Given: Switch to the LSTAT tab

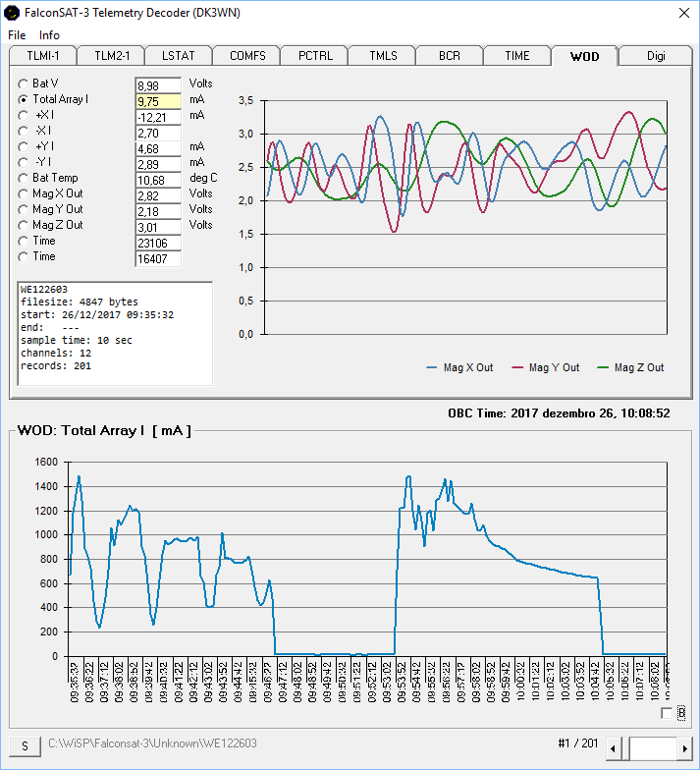Looking at the screenshot, I should [x=178, y=56].
